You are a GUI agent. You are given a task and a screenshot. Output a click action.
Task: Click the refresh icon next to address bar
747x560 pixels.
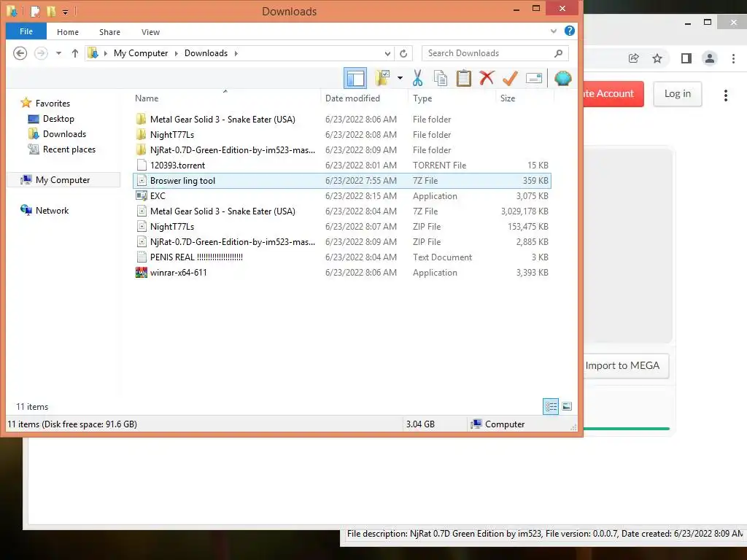click(403, 53)
